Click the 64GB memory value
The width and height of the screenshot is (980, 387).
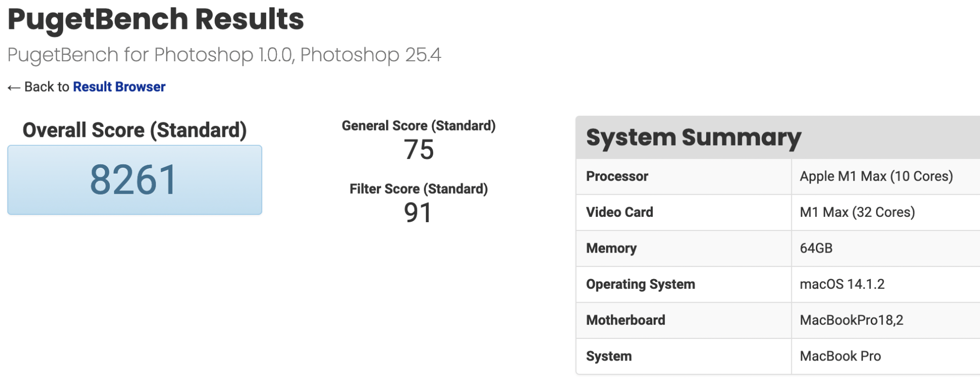(816, 248)
